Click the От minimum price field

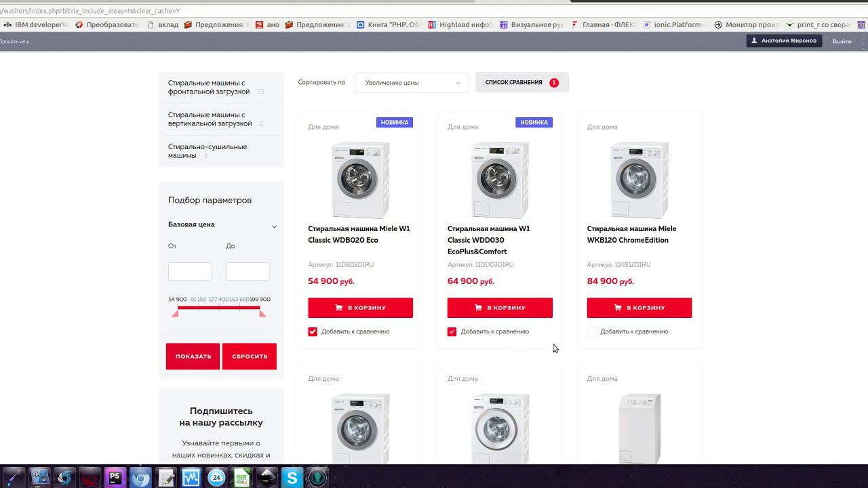click(x=190, y=272)
